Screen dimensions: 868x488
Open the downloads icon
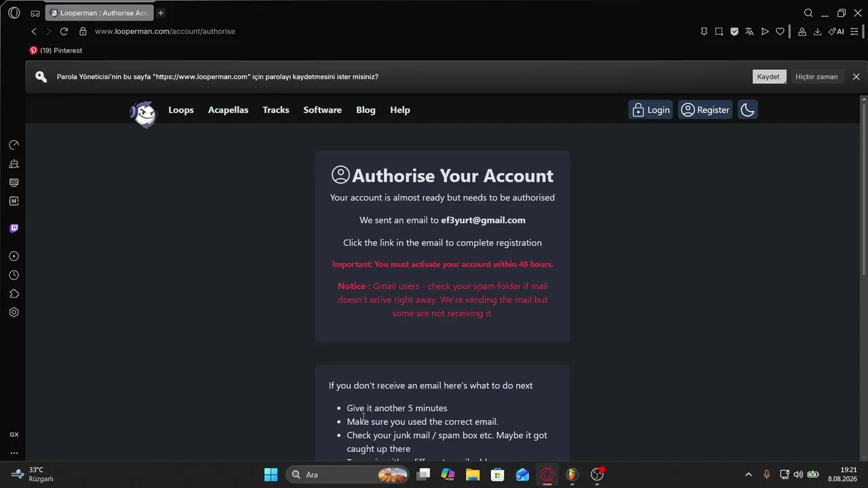coord(817,31)
